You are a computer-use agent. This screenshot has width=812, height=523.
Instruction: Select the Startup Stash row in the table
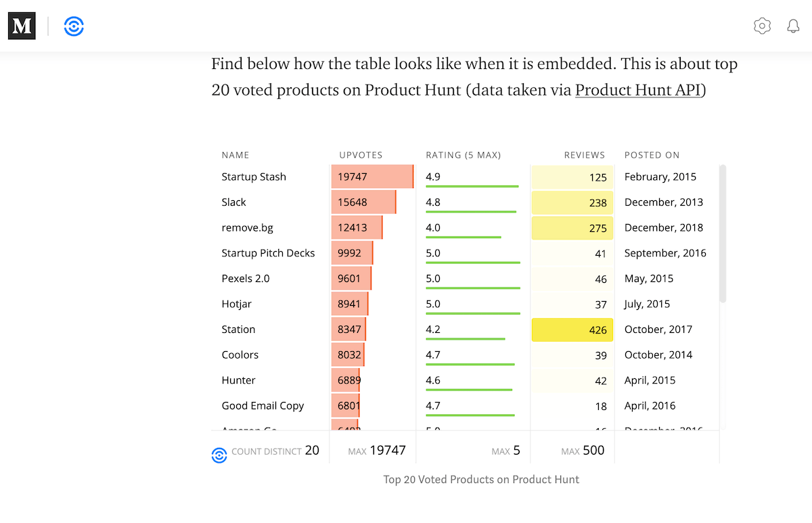click(x=254, y=177)
